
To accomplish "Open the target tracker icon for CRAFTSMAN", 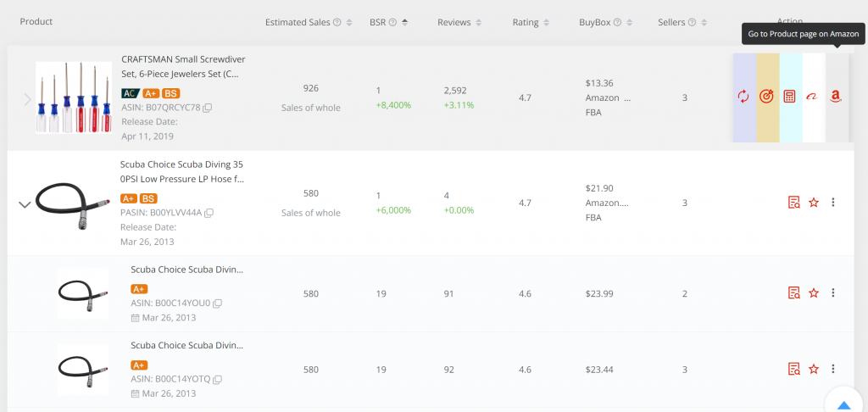I will (766, 97).
